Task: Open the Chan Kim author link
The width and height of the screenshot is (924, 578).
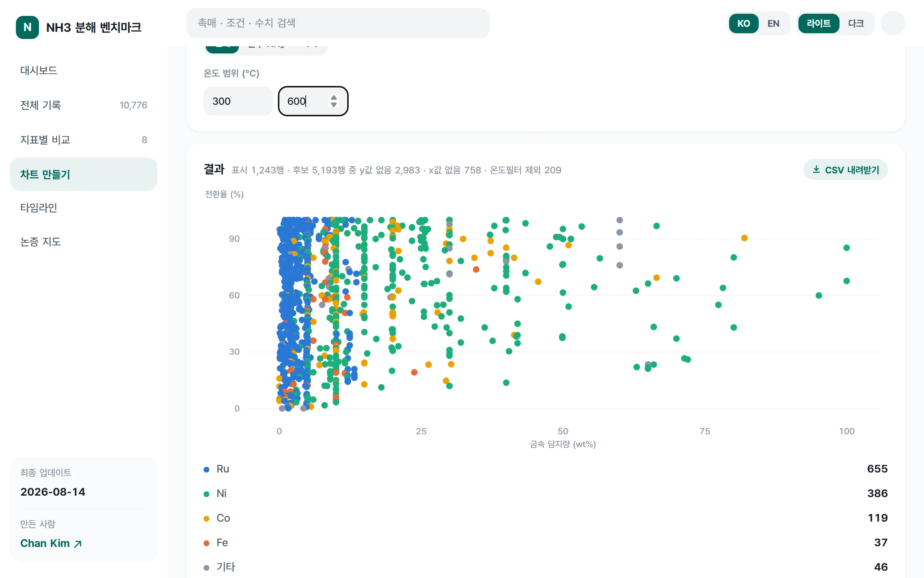Action: [x=51, y=543]
